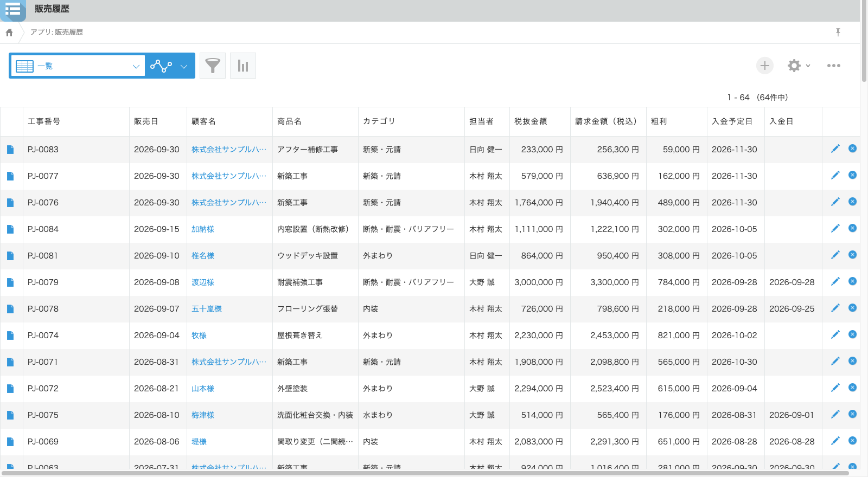The width and height of the screenshot is (868, 477).
Task: Open record details for PJ-0079
Action: click(x=10, y=282)
